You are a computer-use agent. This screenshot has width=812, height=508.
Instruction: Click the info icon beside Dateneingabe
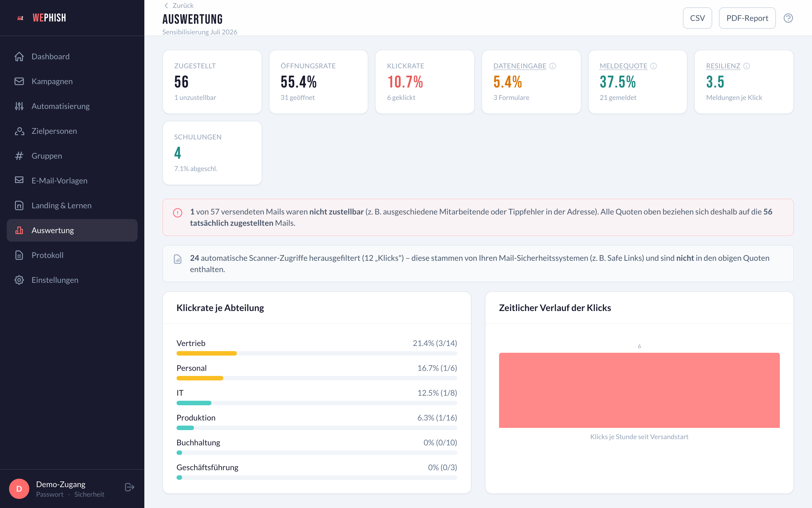coord(553,66)
